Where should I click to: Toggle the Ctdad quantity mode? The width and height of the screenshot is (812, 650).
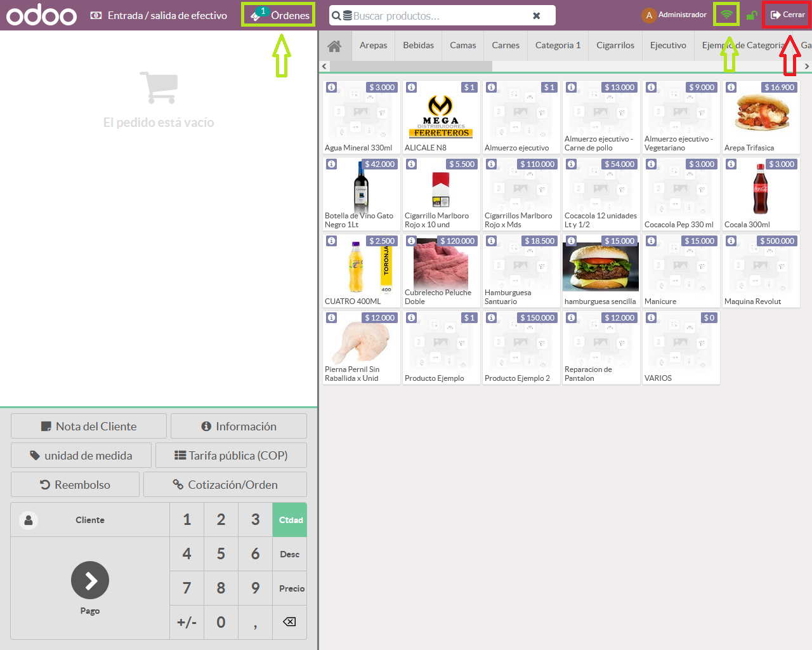290,520
